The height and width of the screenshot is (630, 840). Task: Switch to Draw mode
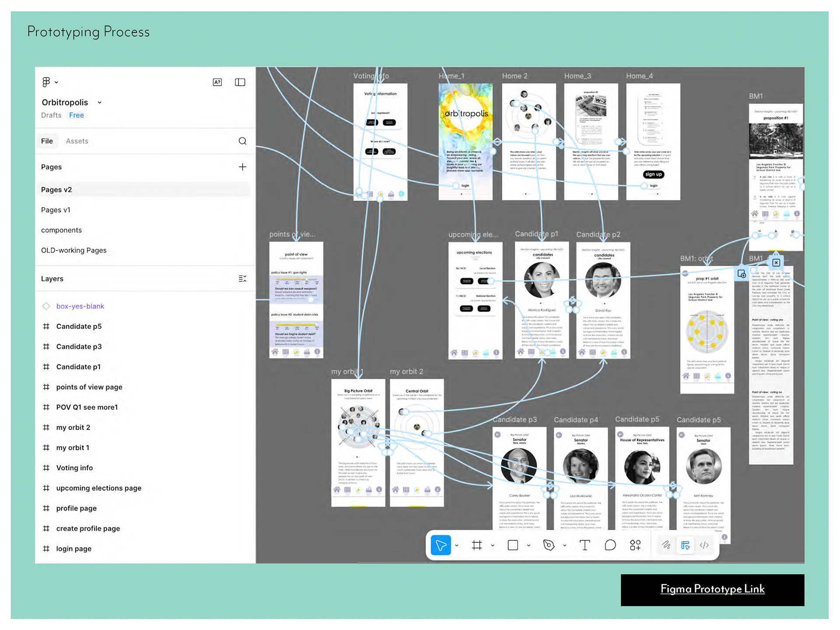pos(666,545)
